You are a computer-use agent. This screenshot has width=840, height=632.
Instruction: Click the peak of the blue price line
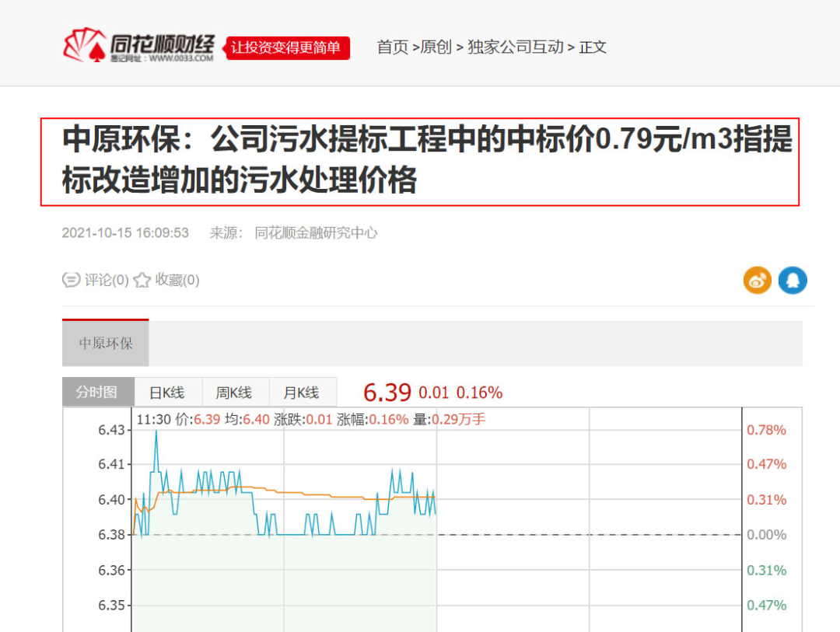click(156, 432)
